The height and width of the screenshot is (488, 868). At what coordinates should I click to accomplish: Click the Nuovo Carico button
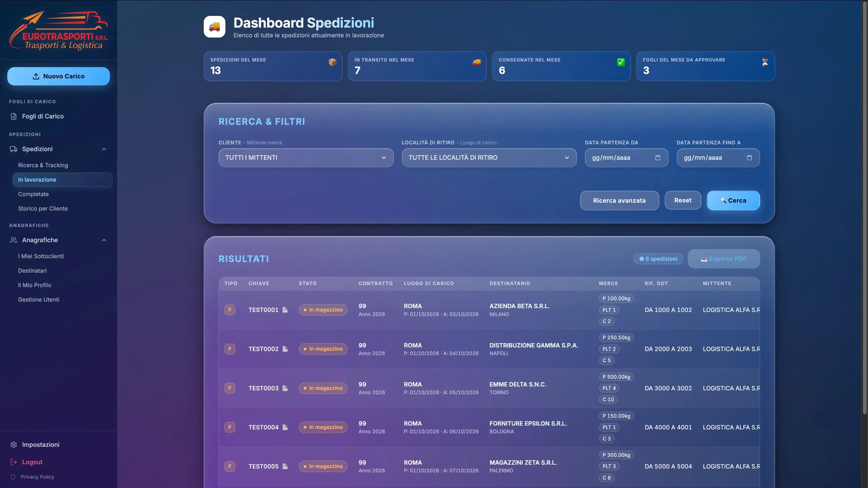[59, 76]
